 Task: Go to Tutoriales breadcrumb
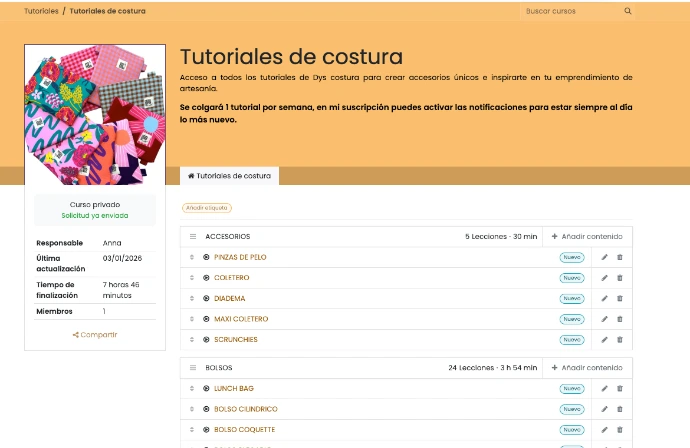click(x=41, y=11)
